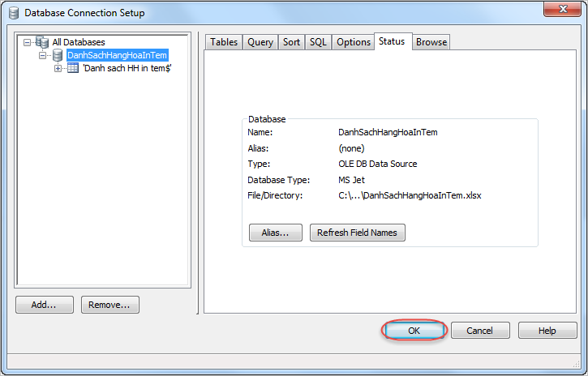Screen dimensions: 588x376
Task: Click the All Databases stacked cylinders icon
Action: pos(42,42)
